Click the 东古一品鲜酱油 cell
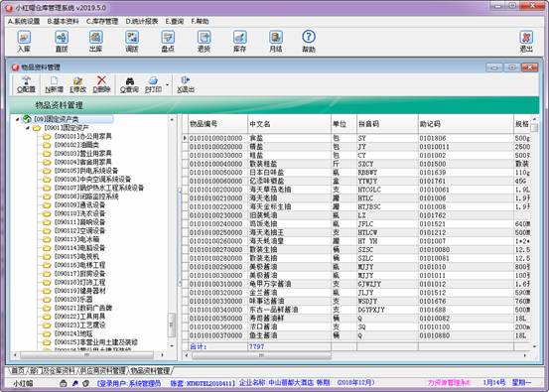The height and width of the screenshot is (392, 549). point(290,310)
